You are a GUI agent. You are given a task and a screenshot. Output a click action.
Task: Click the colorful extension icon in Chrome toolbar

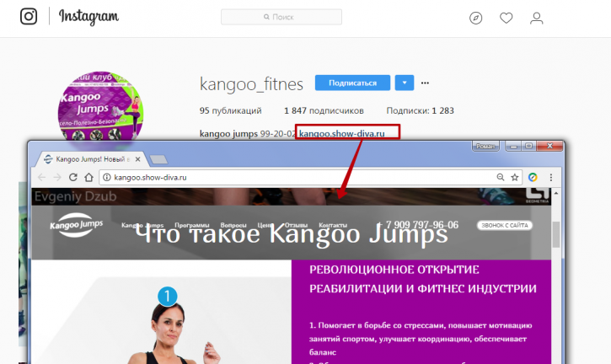(x=533, y=177)
